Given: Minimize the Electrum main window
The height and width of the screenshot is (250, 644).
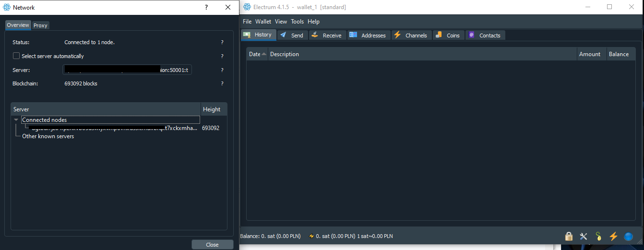Looking at the screenshot, I should [587, 7].
